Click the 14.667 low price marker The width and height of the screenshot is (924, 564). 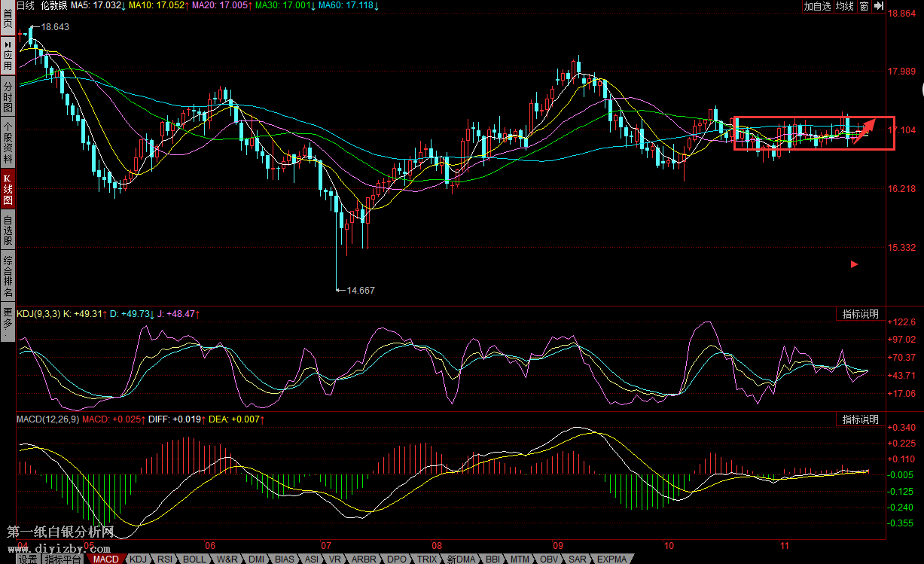(x=360, y=290)
